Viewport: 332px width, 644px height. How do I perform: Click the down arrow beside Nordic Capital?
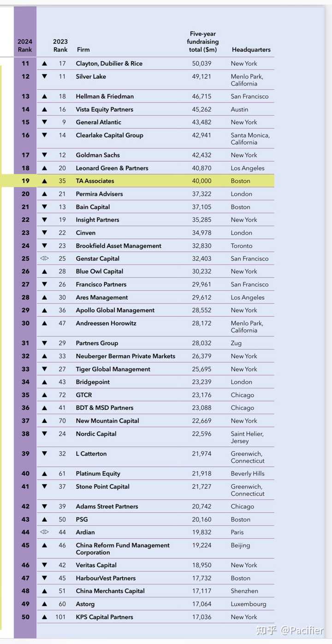[44, 433]
